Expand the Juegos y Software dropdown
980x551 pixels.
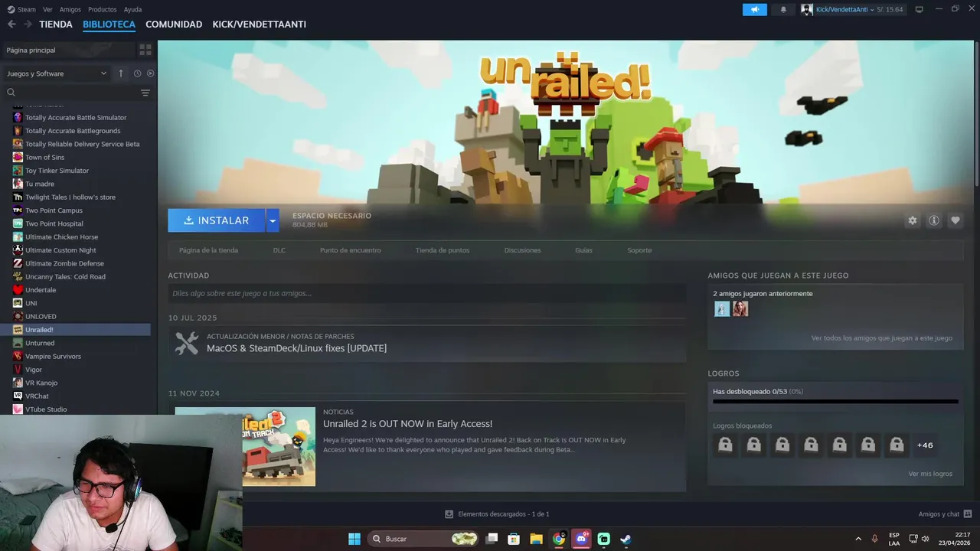56,73
